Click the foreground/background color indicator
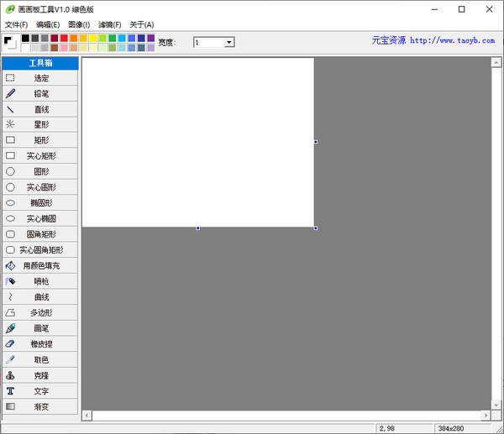This screenshot has height=434, width=504. (x=10, y=43)
